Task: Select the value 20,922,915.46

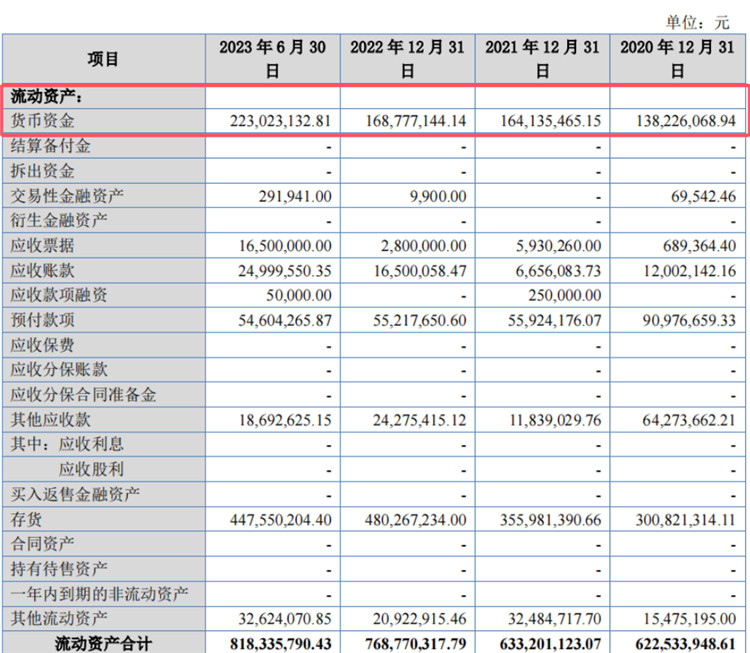Action: click(x=420, y=619)
